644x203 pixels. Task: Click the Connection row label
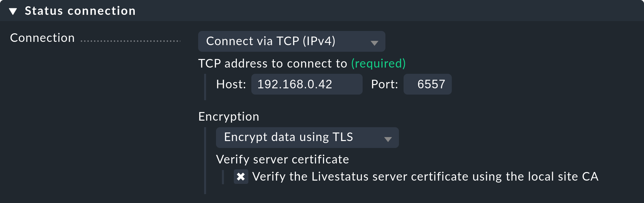click(42, 38)
